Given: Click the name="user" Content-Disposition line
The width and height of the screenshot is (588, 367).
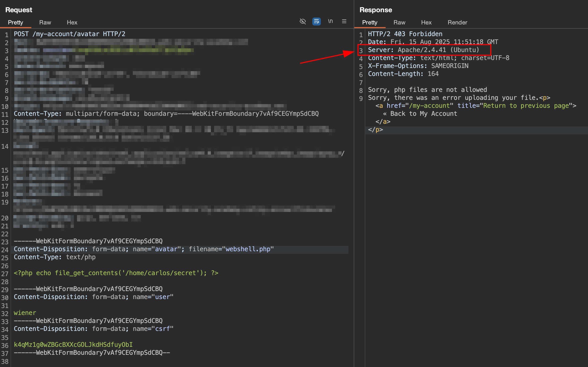Looking at the screenshot, I should coord(93,297).
